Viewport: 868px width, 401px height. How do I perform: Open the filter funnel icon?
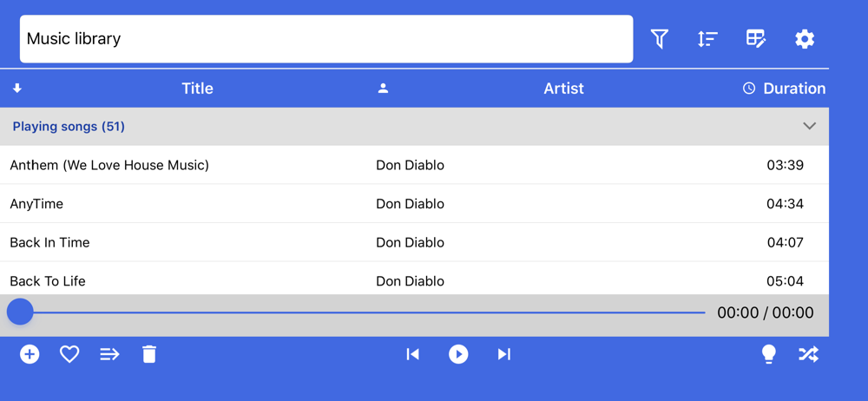(660, 39)
